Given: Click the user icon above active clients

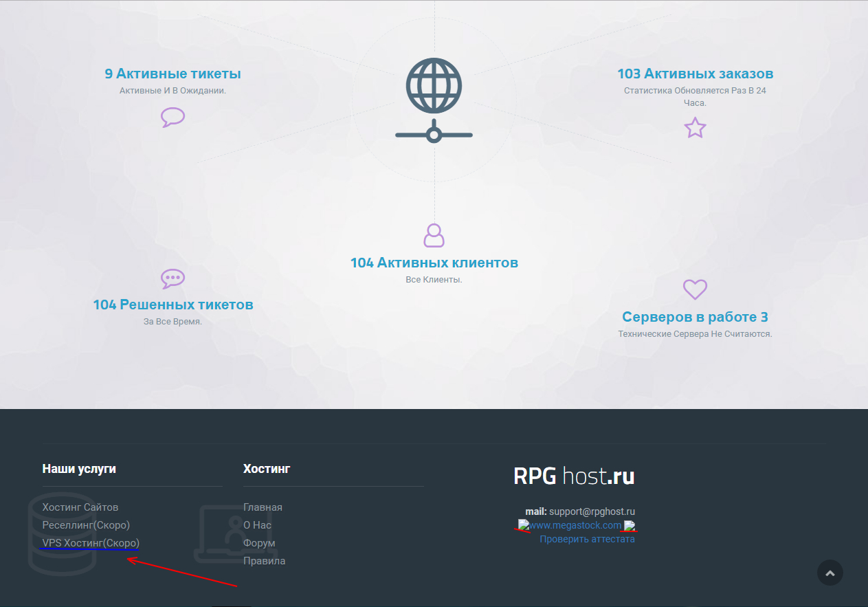Looking at the screenshot, I should pyautogui.click(x=434, y=235).
